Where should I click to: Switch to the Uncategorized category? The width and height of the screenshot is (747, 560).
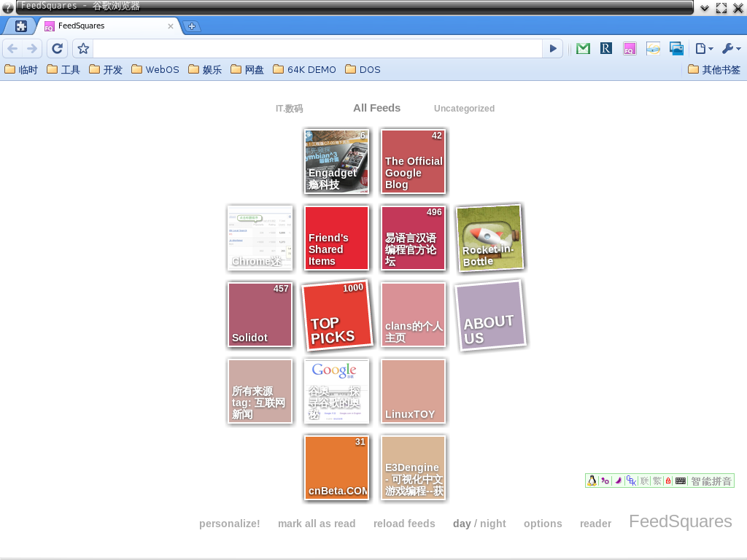(464, 109)
